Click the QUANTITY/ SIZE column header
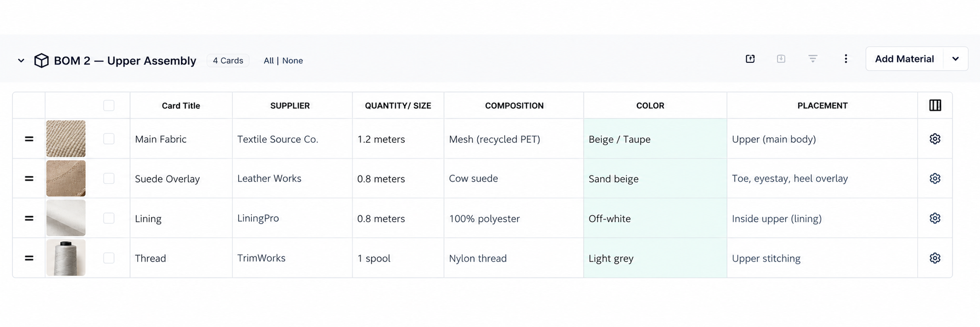This screenshot has width=980, height=327. (398, 106)
